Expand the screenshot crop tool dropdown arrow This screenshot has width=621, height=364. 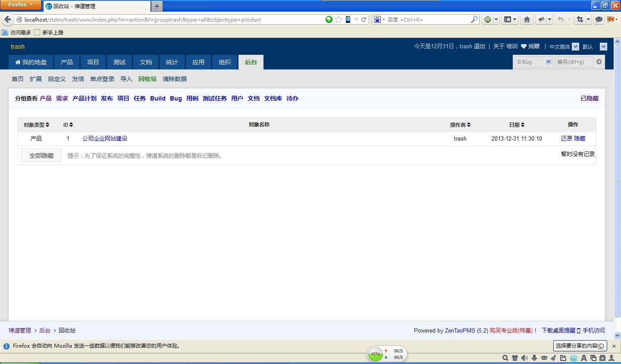pos(588,19)
